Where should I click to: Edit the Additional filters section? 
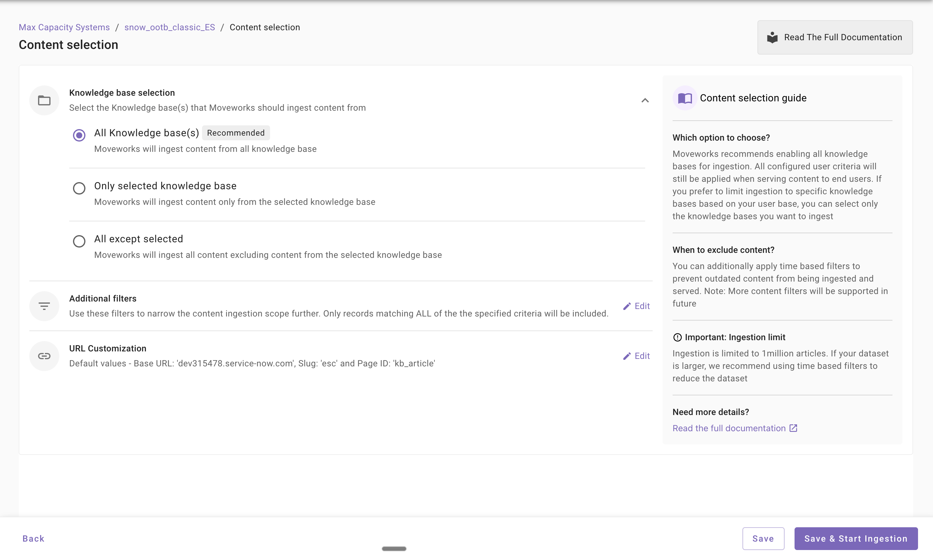(x=636, y=306)
